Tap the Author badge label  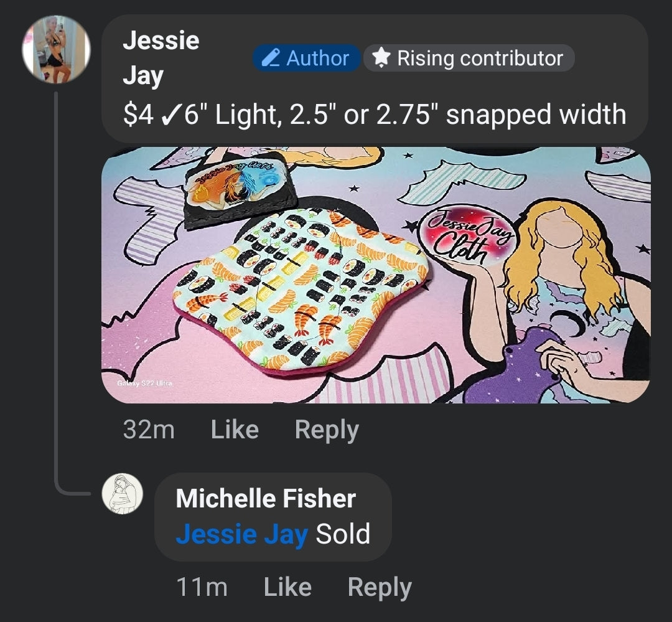[317, 58]
